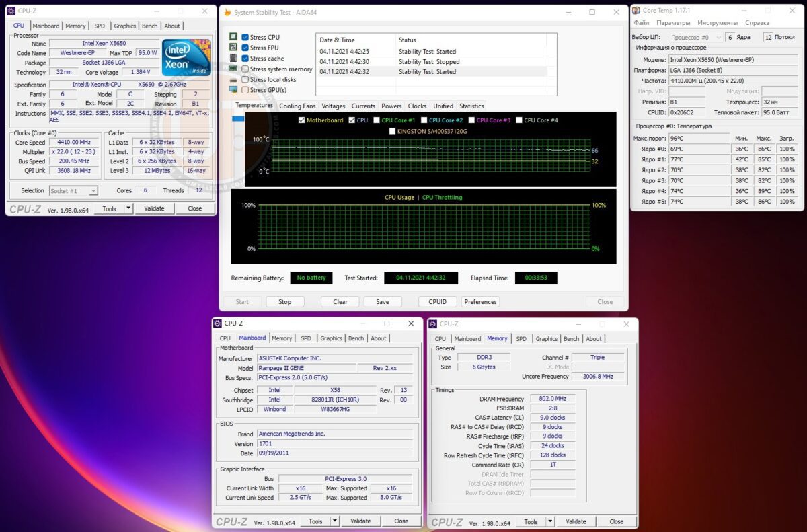Image resolution: width=807 pixels, height=532 pixels.
Task: Open the Инструменты menu in Core Temp
Action: (718, 23)
